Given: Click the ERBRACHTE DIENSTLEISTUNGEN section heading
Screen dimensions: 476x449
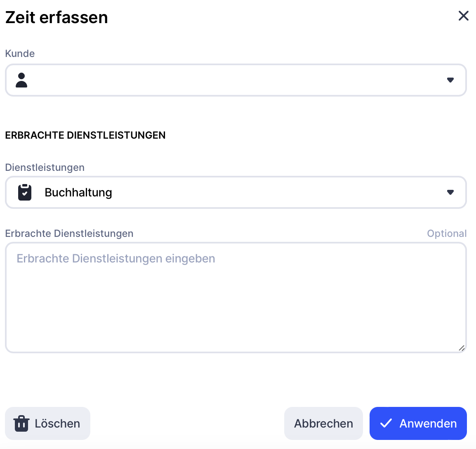Looking at the screenshot, I should point(85,135).
